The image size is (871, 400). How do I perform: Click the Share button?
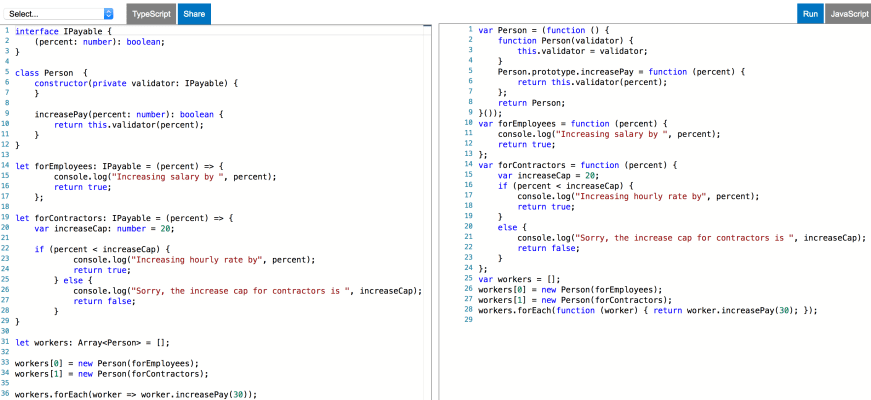(x=194, y=14)
